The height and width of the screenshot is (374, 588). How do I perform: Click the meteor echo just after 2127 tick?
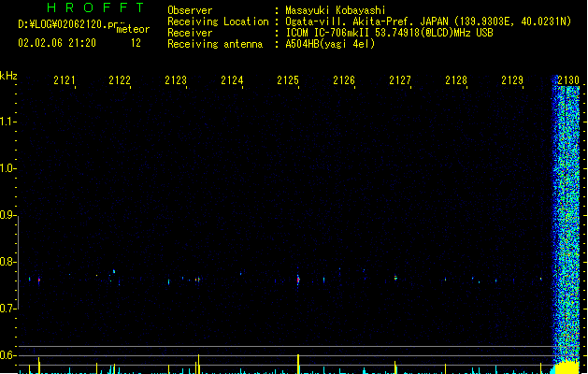tap(395, 278)
